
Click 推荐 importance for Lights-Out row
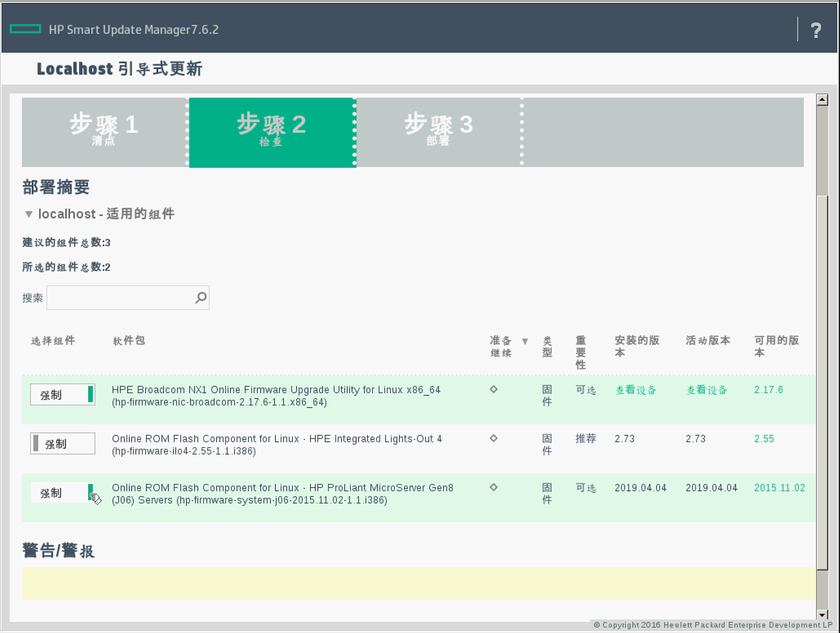tap(585, 438)
